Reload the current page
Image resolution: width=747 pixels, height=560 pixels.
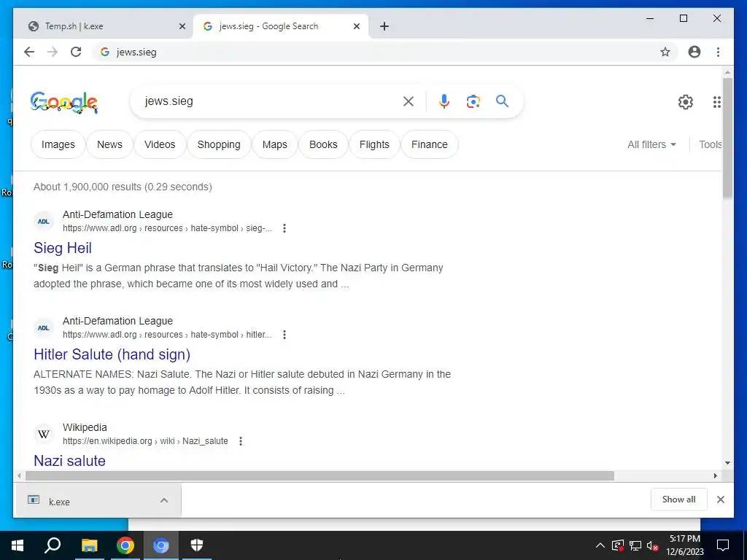76,52
